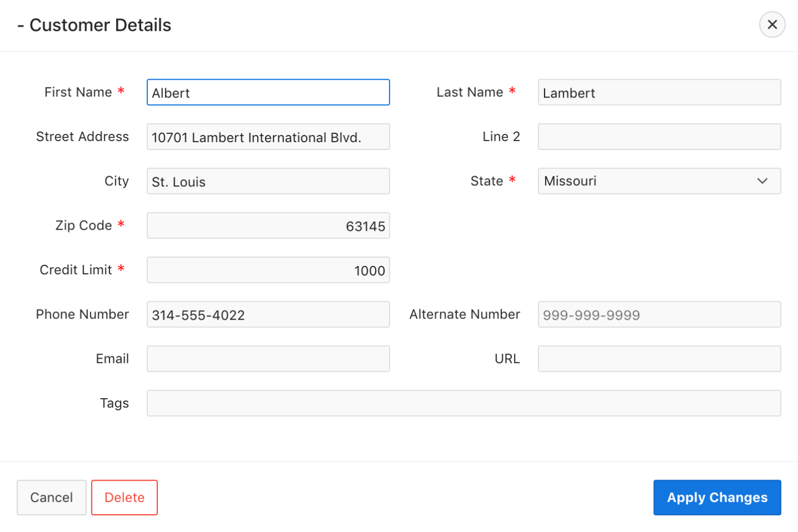This screenshot has width=798, height=532.
Task: Select the Credit Limit field
Action: pyautogui.click(x=268, y=270)
